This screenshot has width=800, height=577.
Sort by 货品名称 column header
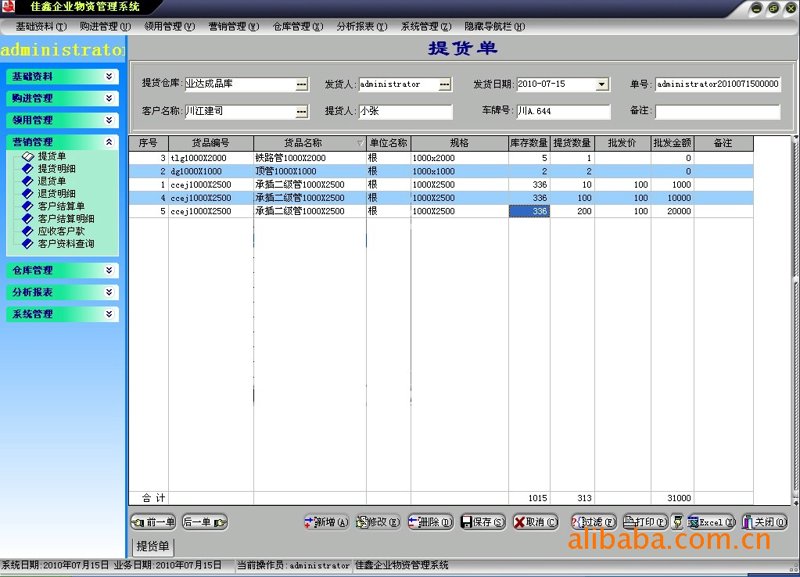pyautogui.click(x=310, y=143)
